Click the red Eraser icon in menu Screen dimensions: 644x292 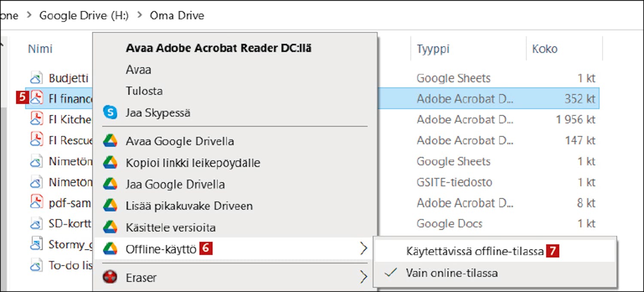(110, 277)
